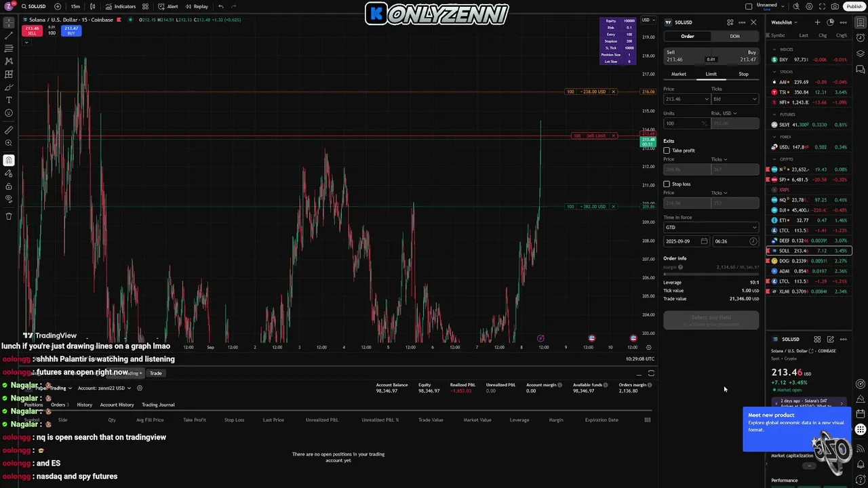Open the Risk, USD dropdown

tap(724, 113)
